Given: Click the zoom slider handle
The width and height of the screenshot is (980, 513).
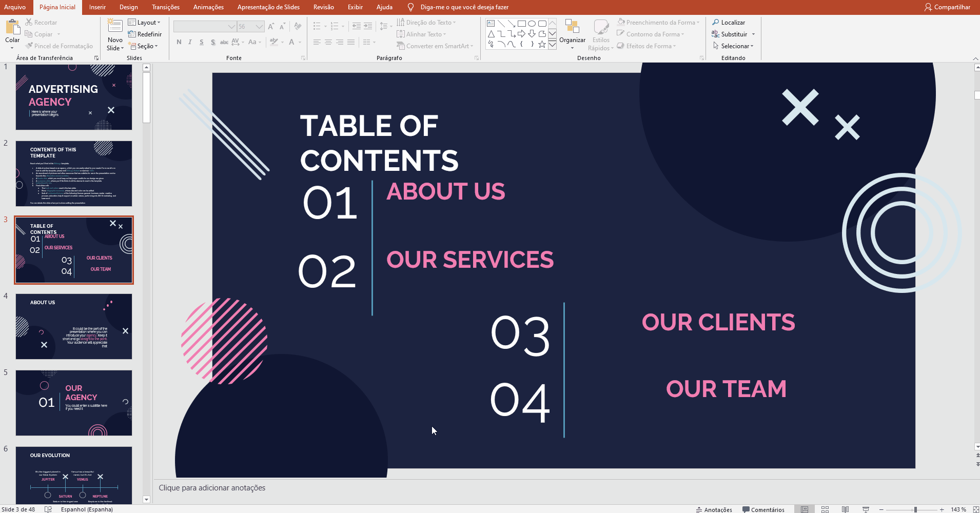Looking at the screenshot, I should (915, 509).
